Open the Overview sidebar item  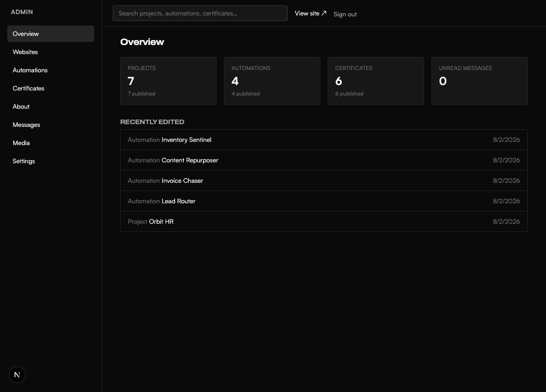(x=51, y=34)
